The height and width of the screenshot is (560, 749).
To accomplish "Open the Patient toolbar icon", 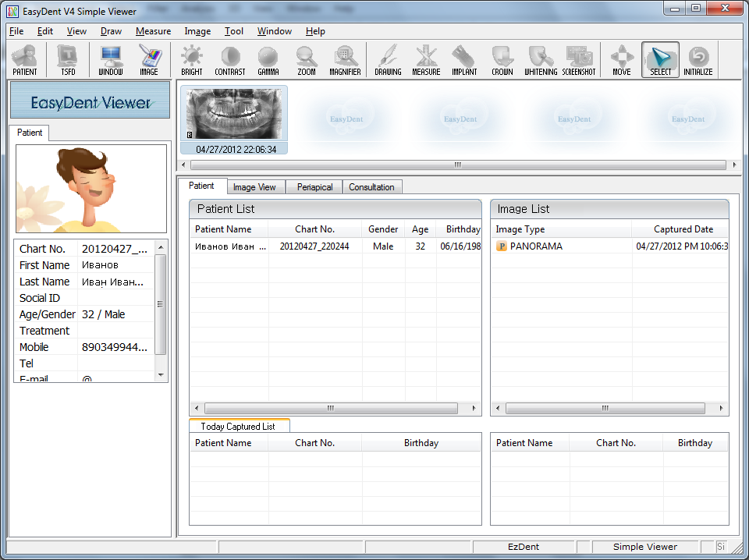I will (25, 60).
